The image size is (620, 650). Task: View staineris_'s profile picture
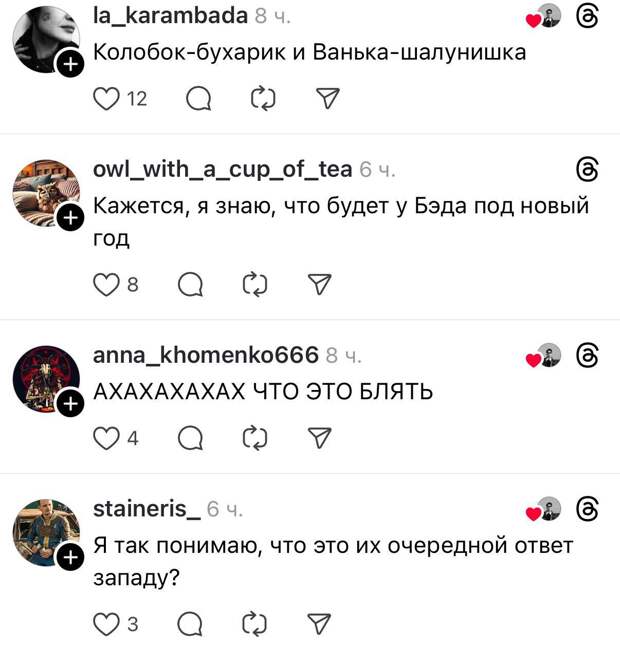click(46, 533)
